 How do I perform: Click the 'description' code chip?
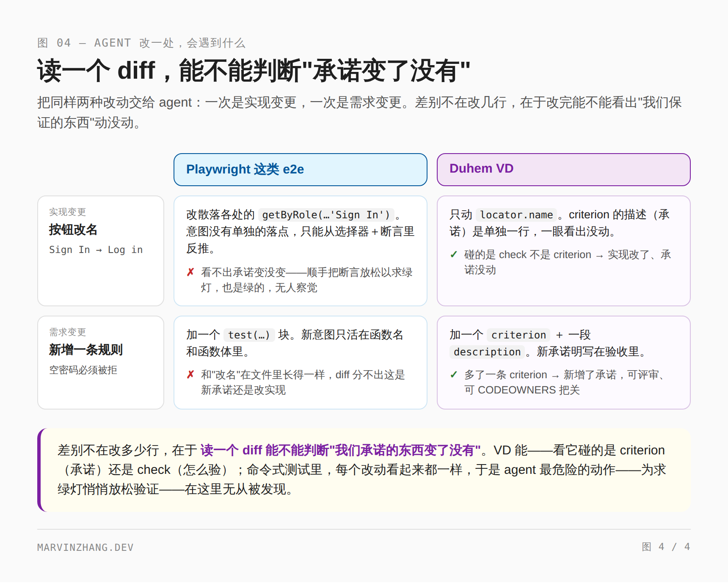click(487, 352)
